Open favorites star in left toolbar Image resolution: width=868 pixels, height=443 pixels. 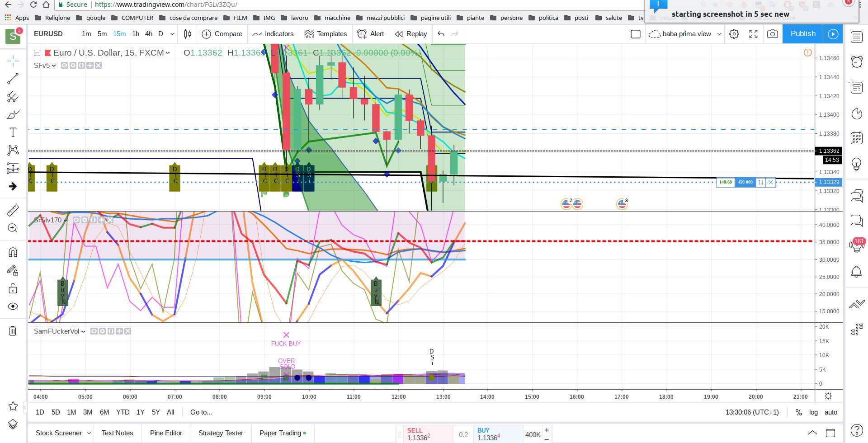(13, 406)
